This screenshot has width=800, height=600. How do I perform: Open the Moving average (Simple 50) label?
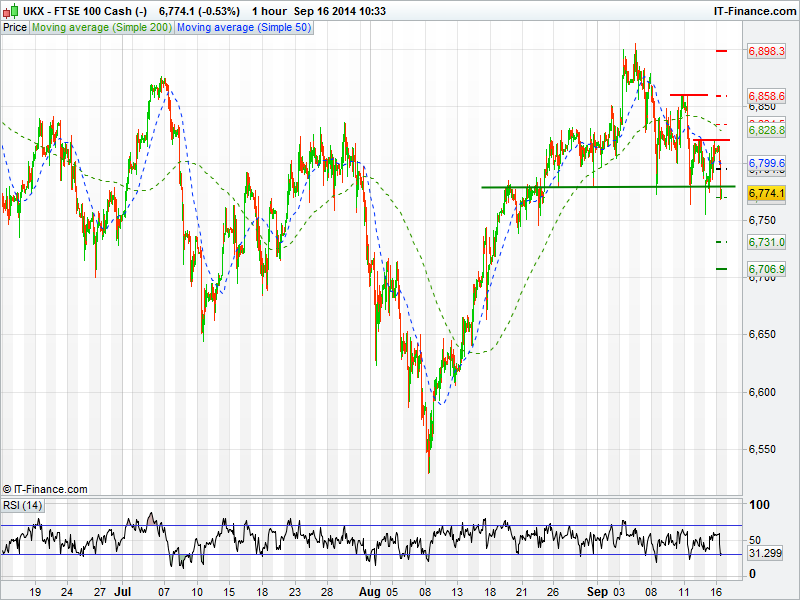(244, 28)
